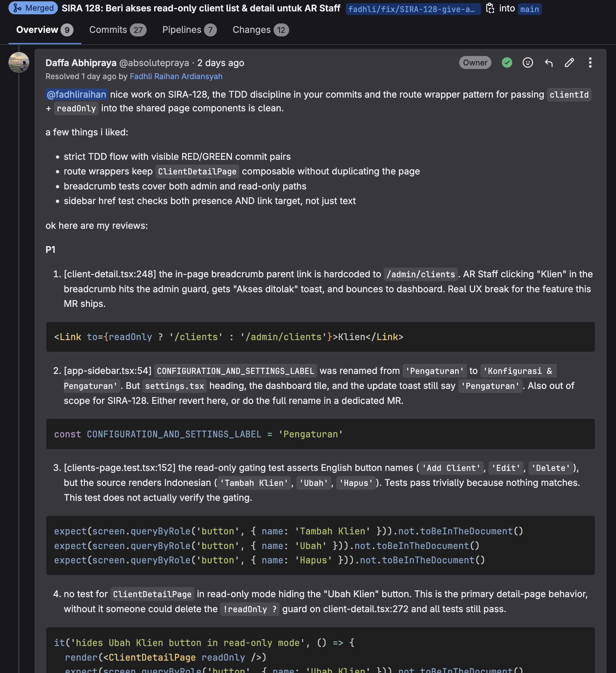Click the Daffa Abhipraya author name
The image size is (616, 673).
81,63
